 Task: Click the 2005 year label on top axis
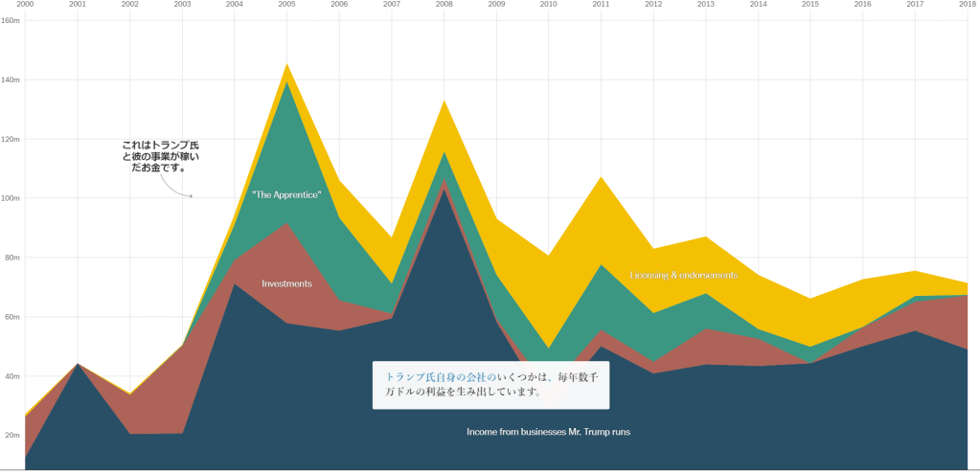(286, 5)
